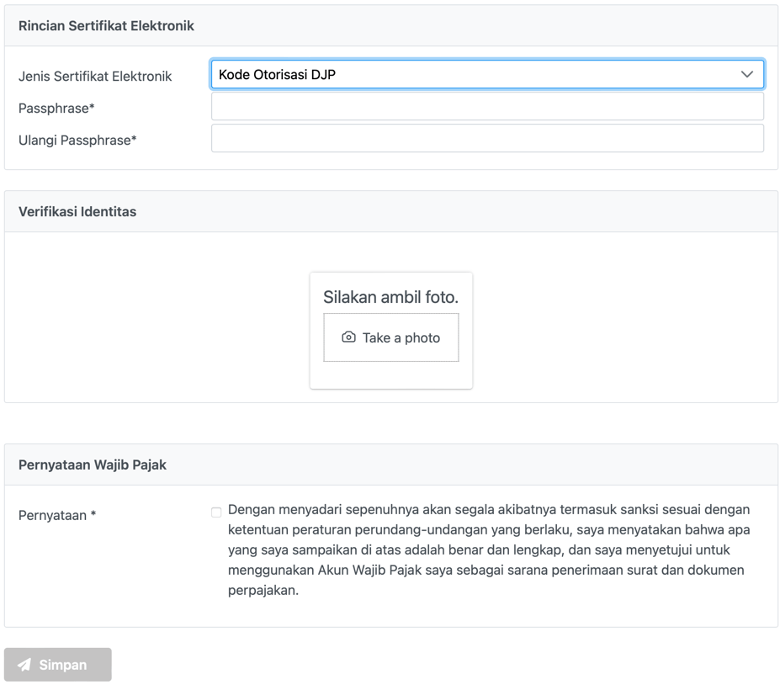
Task: Click the paper plane icon on Simpan
Action: [x=25, y=665]
